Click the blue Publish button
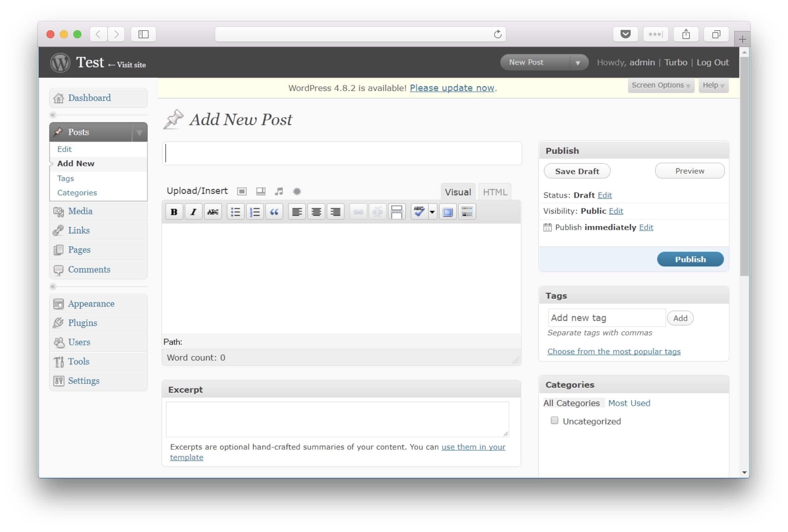Viewport: 788px width, 532px height. point(690,259)
